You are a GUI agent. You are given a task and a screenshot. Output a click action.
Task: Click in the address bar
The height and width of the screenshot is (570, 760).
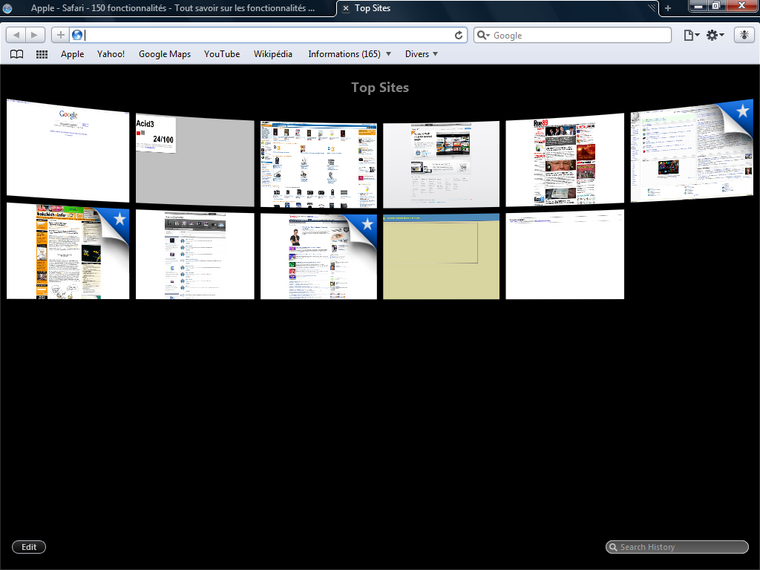point(268,35)
